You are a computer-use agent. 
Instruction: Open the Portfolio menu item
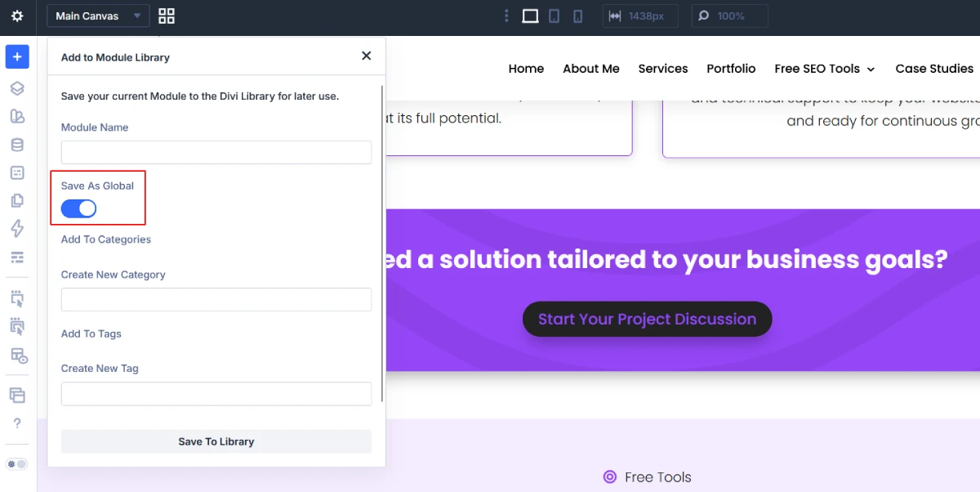pyautogui.click(x=731, y=69)
